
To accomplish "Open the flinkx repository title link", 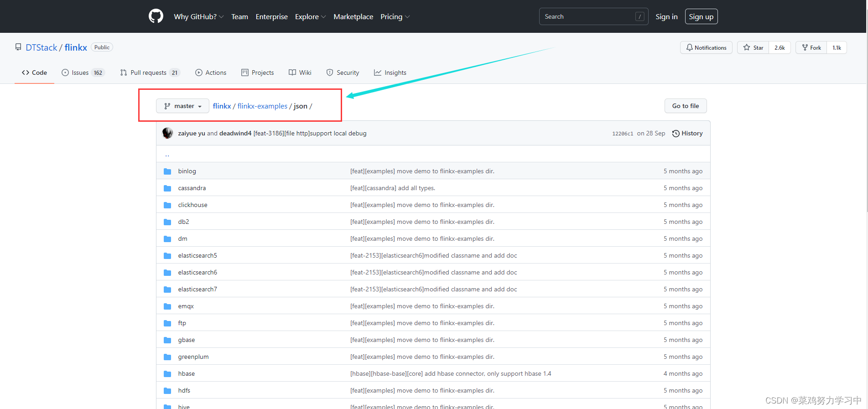I will tap(76, 47).
